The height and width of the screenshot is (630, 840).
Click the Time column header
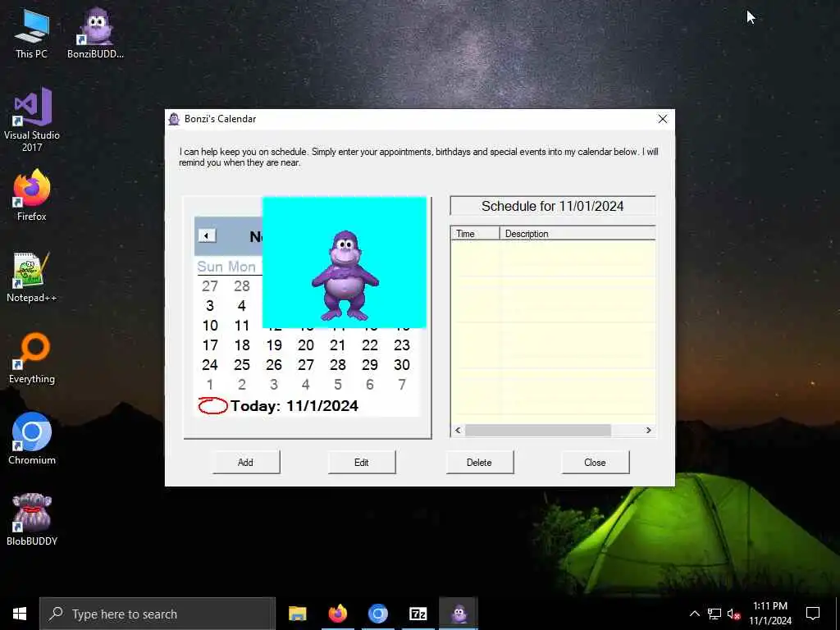[x=475, y=234]
